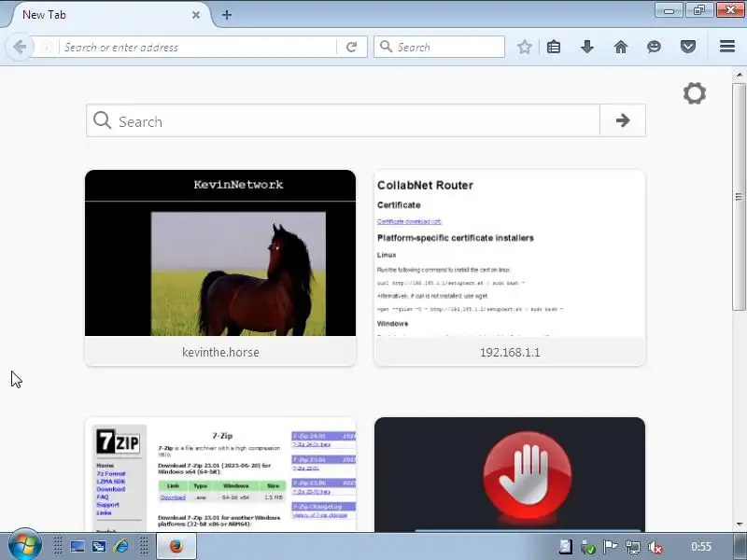
Task: Click the network tray icon
Action: click(x=633, y=547)
